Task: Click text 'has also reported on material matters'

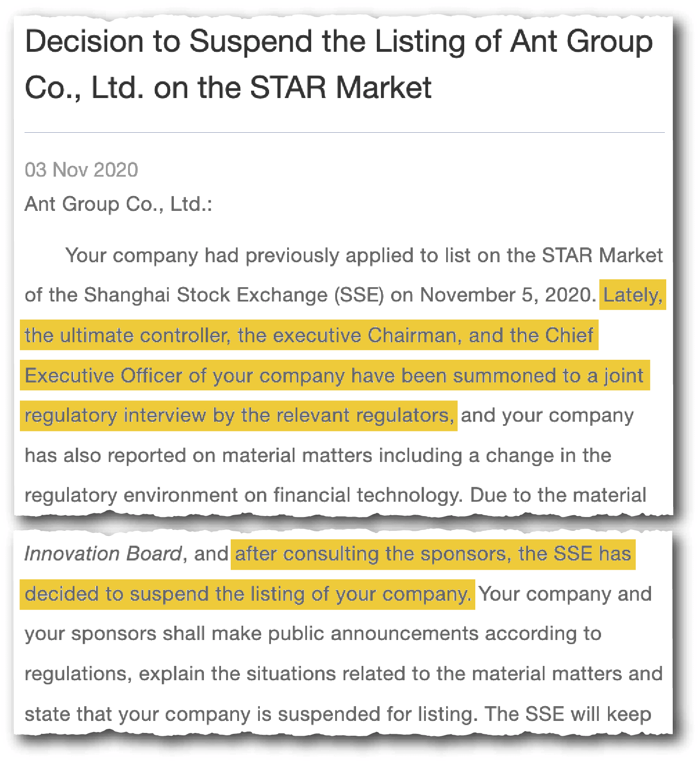Action: [x=198, y=455]
